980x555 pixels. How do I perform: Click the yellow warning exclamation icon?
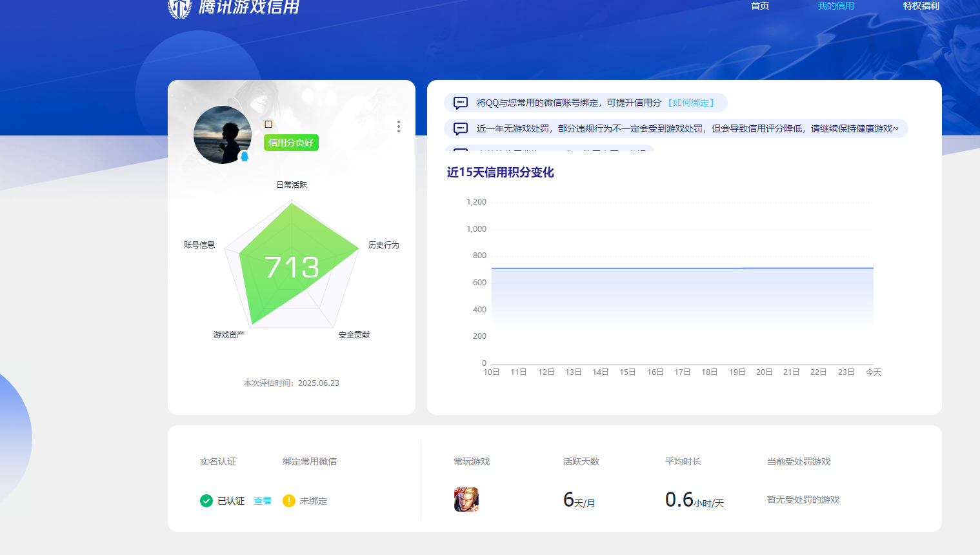coord(289,501)
